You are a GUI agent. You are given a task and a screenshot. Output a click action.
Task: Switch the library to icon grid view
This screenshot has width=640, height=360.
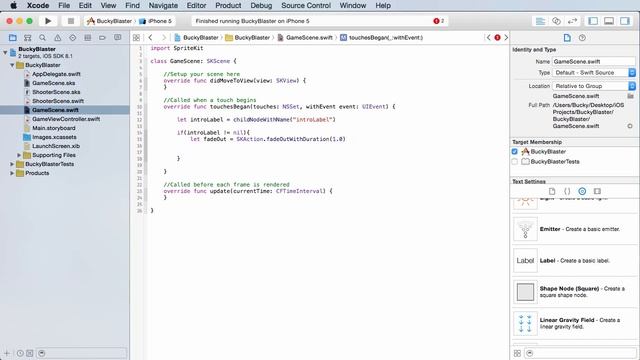pos(517,353)
